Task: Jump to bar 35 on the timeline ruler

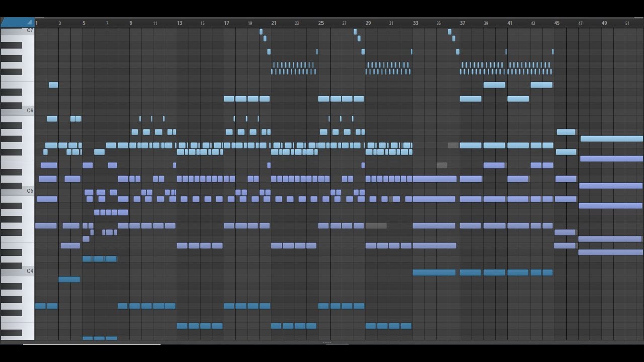Action: [x=439, y=23]
